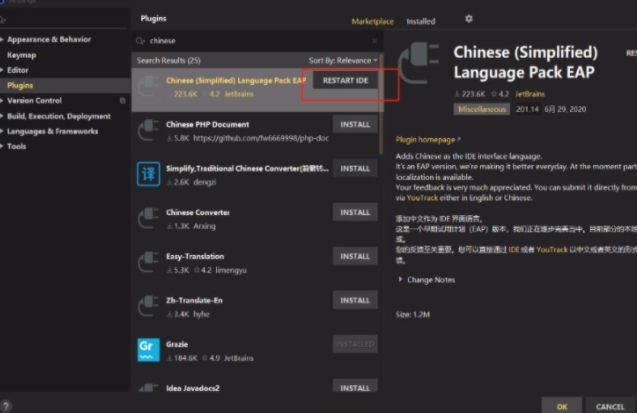The width and height of the screenshot is (637, 413).
Task: Open plugin settings gear icon
Action: point(468,19)
